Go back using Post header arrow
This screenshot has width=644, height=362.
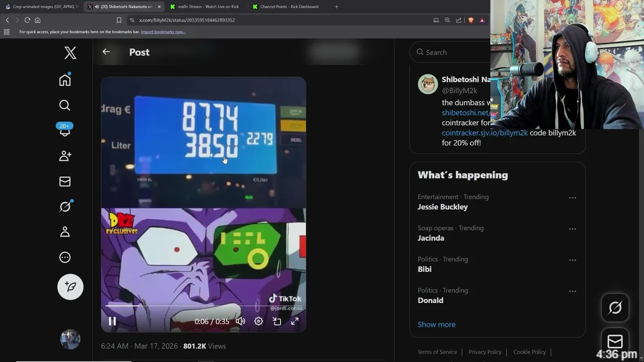pyautogui.click(x=106, y=52)
